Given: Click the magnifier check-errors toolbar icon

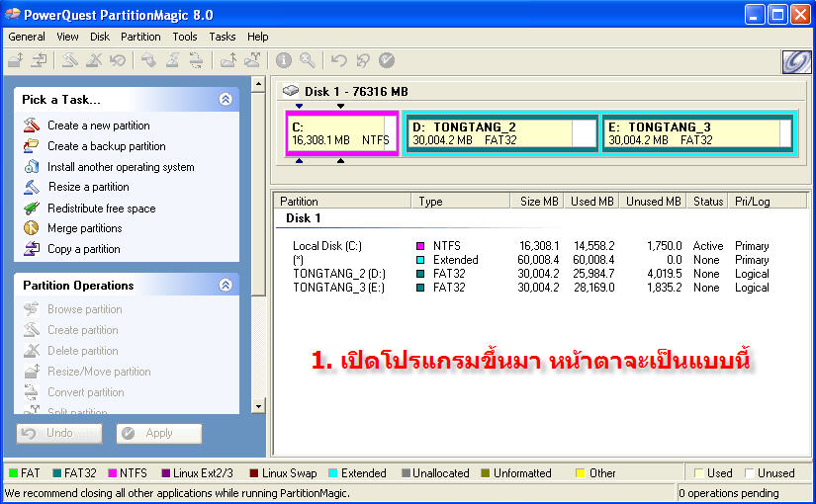Looking at the screenshot, I should (308, 61).
